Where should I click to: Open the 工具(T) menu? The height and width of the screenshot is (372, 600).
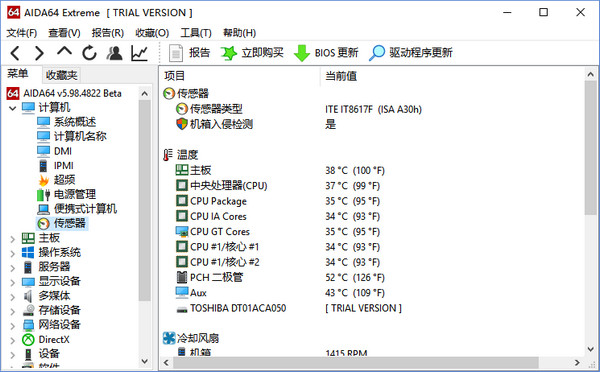point(196,33)
